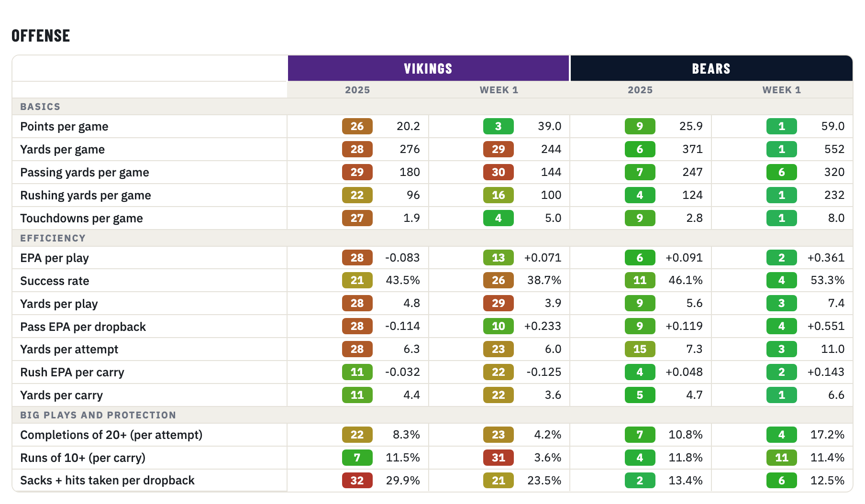Viewport: 865px width, 504px height.
Task: Click Vikings Week 1 rush EPA value -0.125
Action: (x=543, y=372)
